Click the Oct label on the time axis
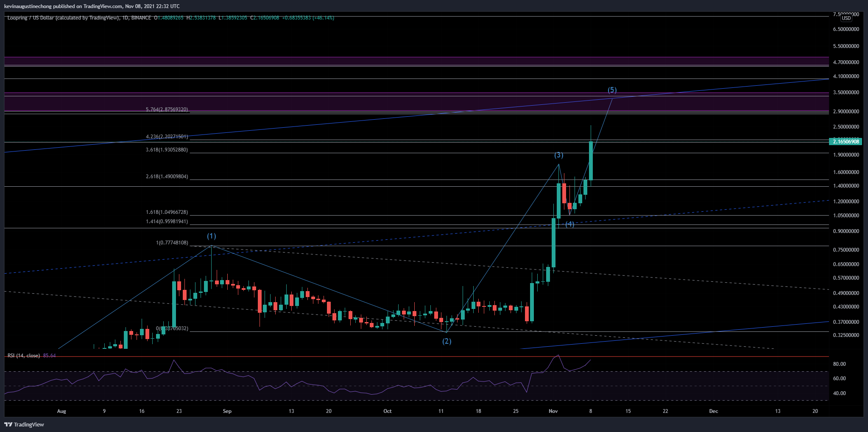Screen dimensions: 868x432 pos(387,411)
